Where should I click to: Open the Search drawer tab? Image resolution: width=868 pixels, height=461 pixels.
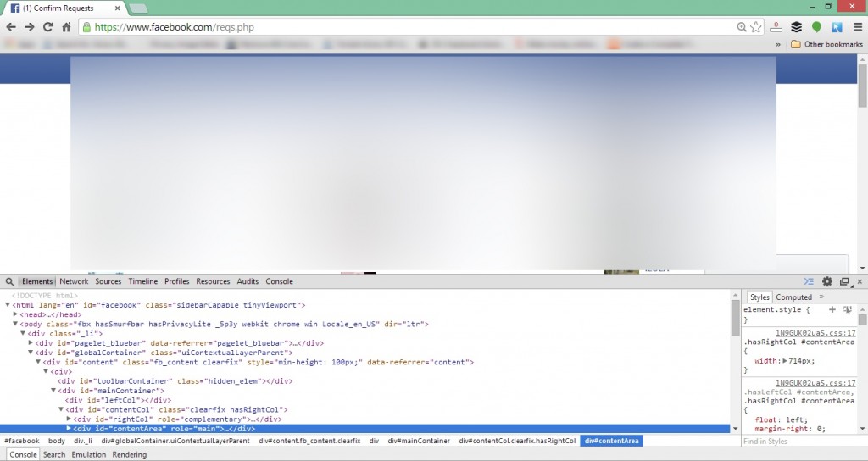[54, 455]
